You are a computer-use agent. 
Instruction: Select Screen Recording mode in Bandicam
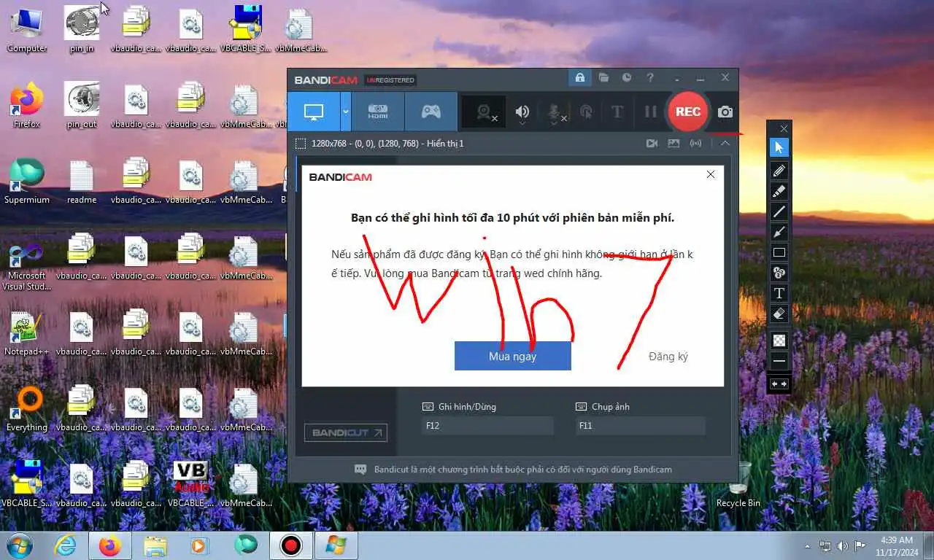point(314,112)
